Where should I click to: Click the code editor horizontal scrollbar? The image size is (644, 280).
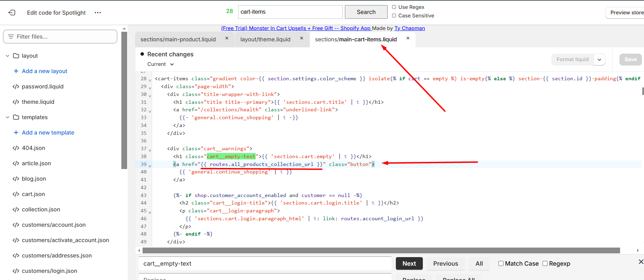381,251
